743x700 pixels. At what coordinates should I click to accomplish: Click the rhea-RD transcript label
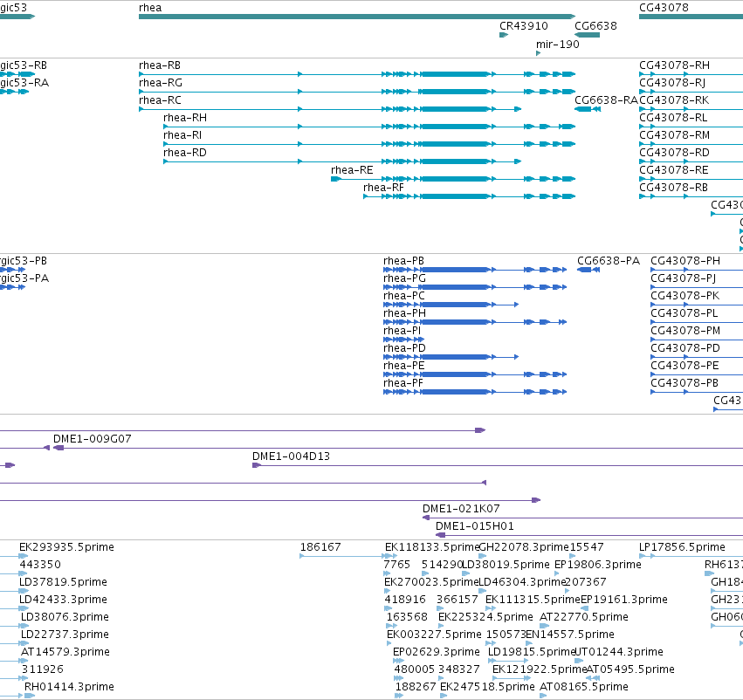[185, 153]
